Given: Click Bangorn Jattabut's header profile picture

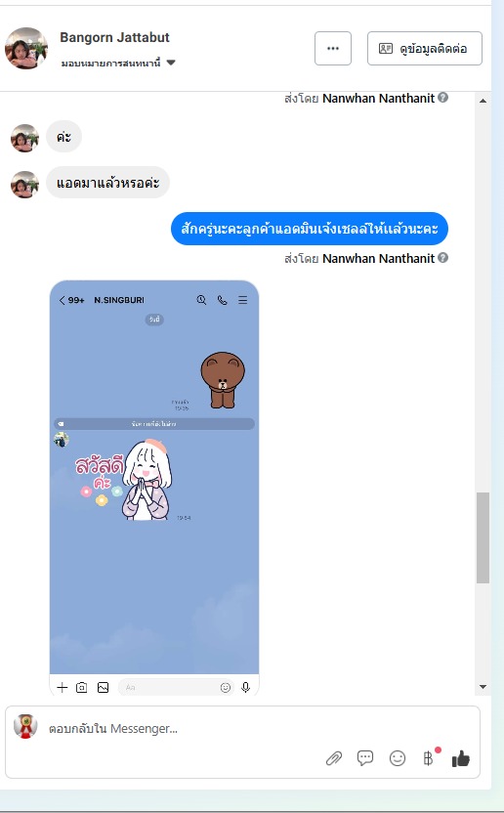Looking at the screenshot, I should [x=26, y=48].
